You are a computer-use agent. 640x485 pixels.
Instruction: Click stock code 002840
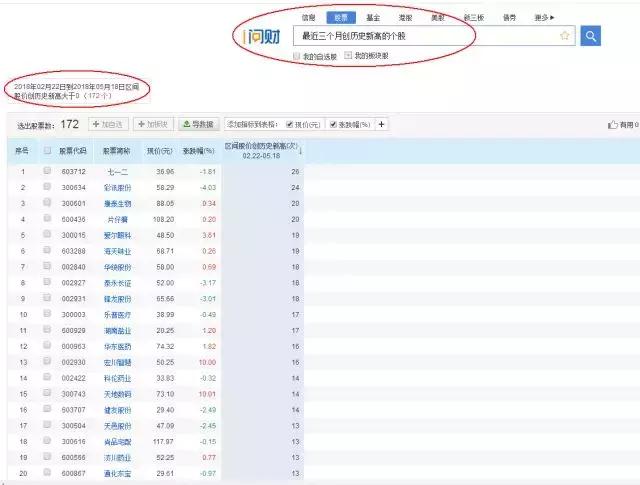[73, 267]
